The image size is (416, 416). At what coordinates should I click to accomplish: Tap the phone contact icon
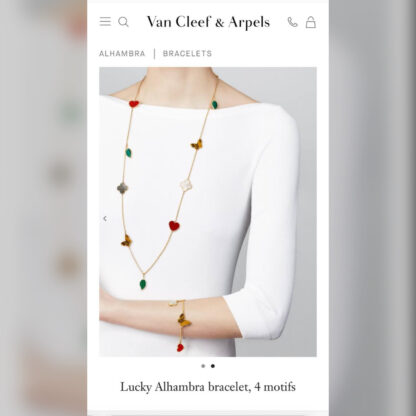292,22
